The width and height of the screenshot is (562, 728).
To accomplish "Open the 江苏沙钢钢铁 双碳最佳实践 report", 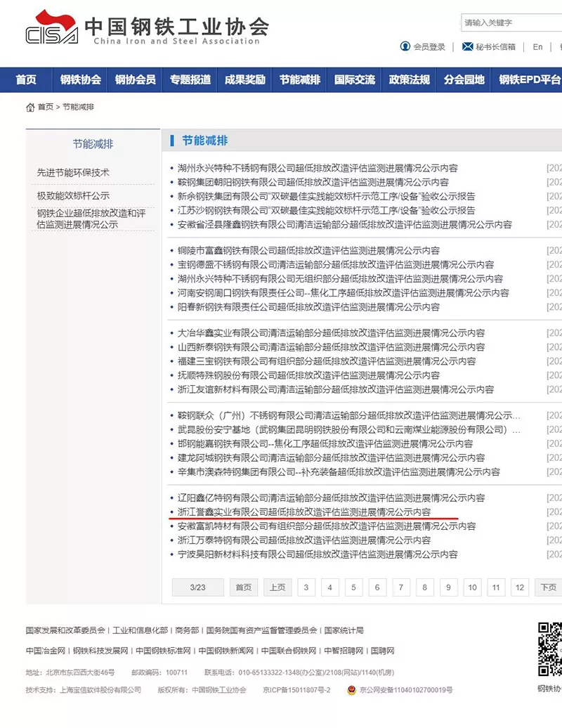I will click(x=326, y=210).
